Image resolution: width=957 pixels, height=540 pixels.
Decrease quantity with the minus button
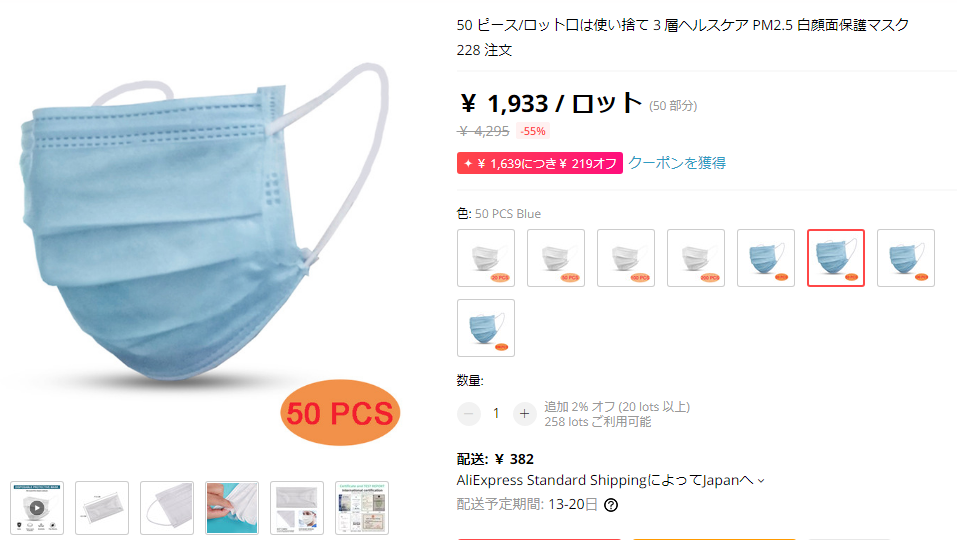tap(469, 414)
